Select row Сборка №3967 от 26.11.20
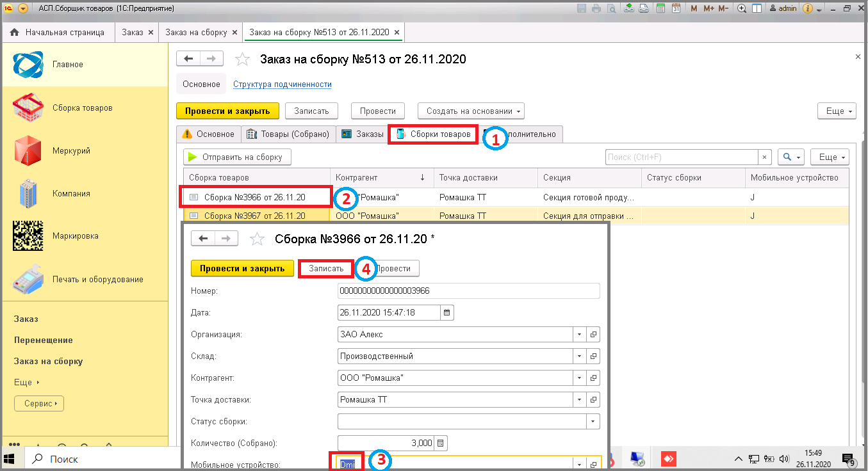The width and height of the screenshot is (868, 471). coord(516,216)
